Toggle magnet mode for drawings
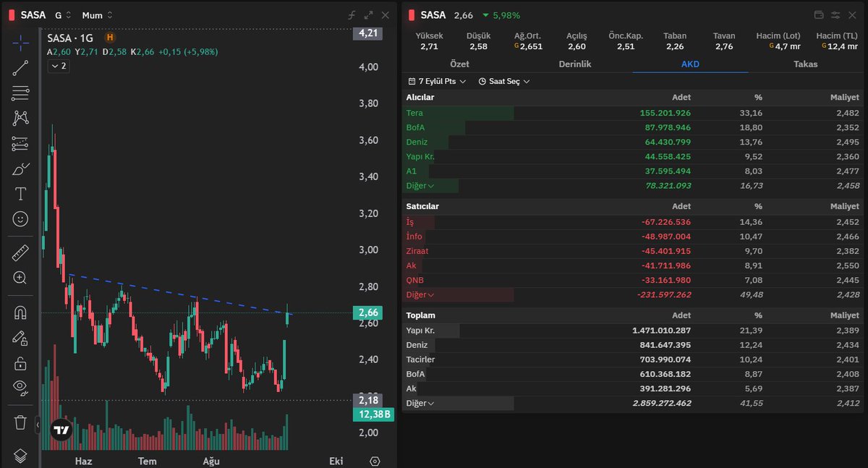The width and height of the screenshot is (868, 468). click(x=20, y=312)
